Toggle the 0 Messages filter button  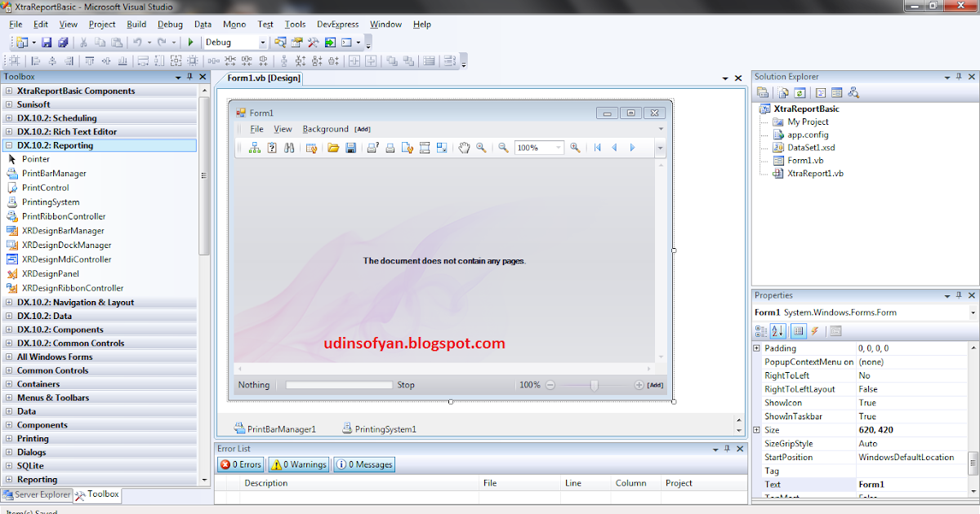pyautogui.click(x=363, y=464)
